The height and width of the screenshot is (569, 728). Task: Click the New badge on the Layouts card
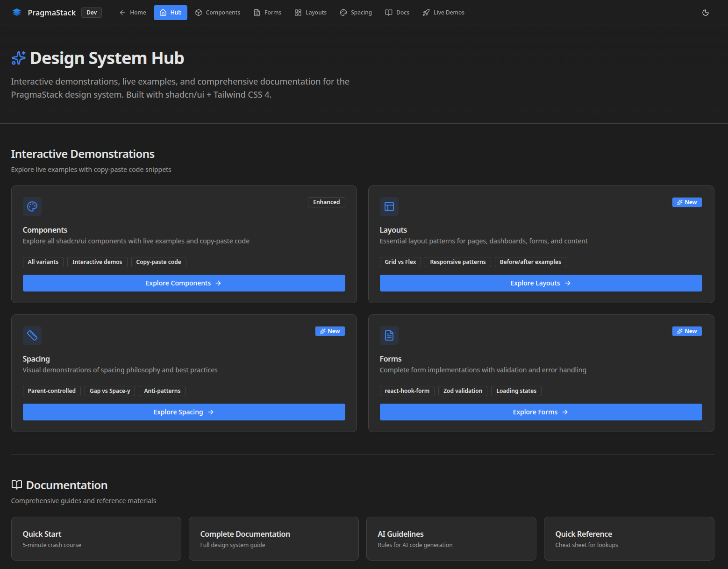(686, 202)
